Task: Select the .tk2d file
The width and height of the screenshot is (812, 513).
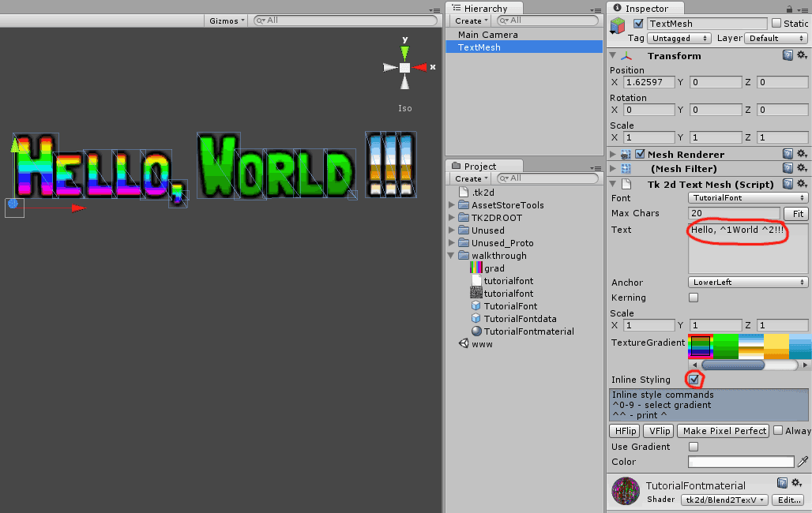Action: (x=483, y=192)
